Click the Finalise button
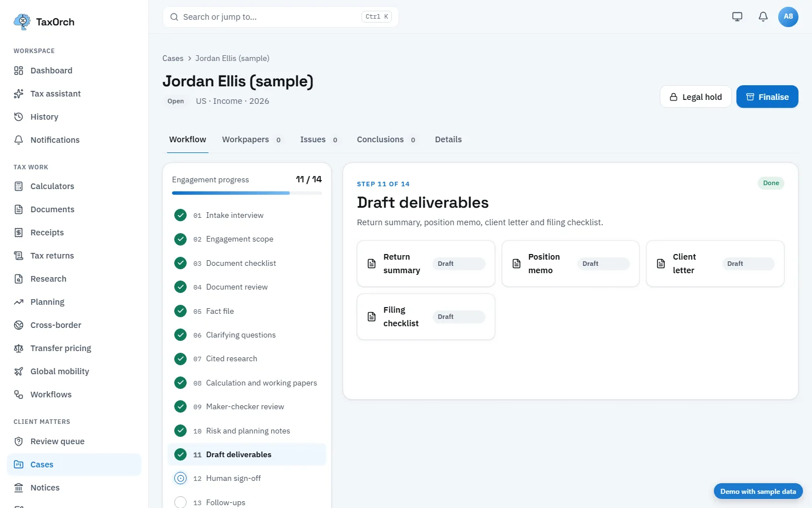The width and height of the screenshot is (812, 508). (x=767, y=97)
